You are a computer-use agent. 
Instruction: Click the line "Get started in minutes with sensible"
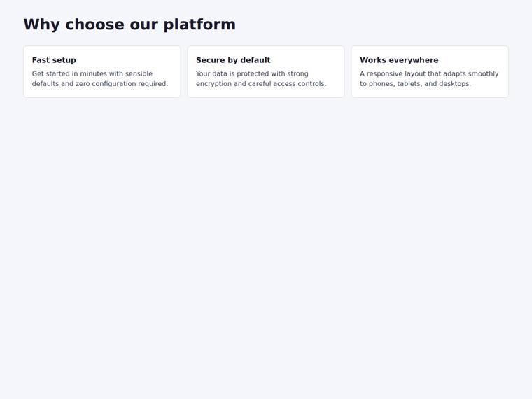[92, 73]
